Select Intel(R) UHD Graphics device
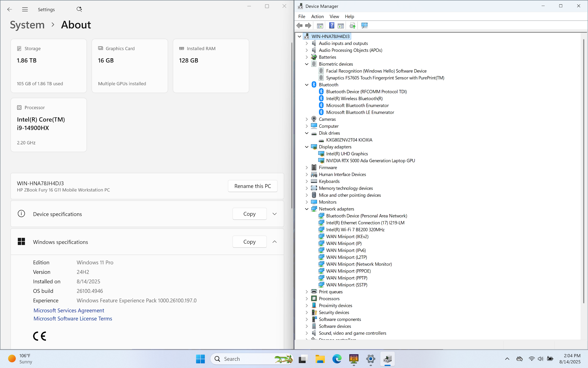Screen dimensions: 588x368 347,154
